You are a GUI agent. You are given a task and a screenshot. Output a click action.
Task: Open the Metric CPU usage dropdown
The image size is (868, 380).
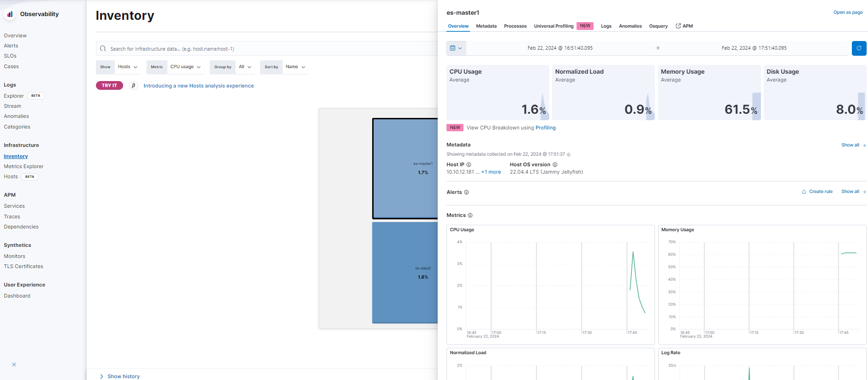(x=185, y=67)
